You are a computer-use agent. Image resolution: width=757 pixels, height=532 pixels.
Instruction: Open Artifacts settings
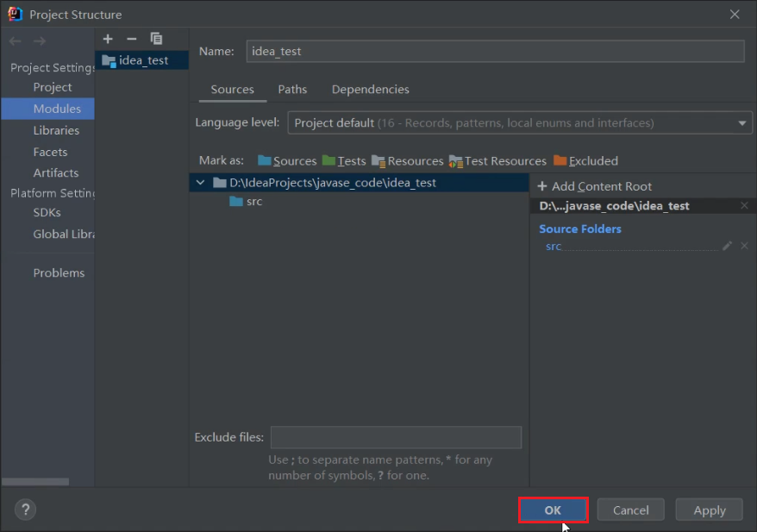(x=55, y=172)
